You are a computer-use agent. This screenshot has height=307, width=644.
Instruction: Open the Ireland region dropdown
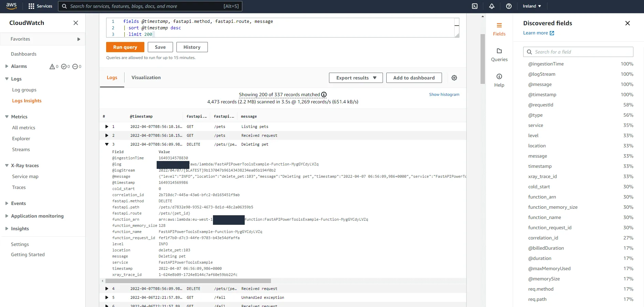coord(531,6)
